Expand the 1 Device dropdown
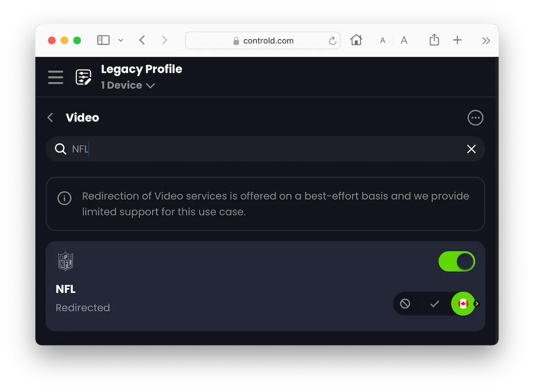Screen dimensions: 534x392 pos(128,85)
